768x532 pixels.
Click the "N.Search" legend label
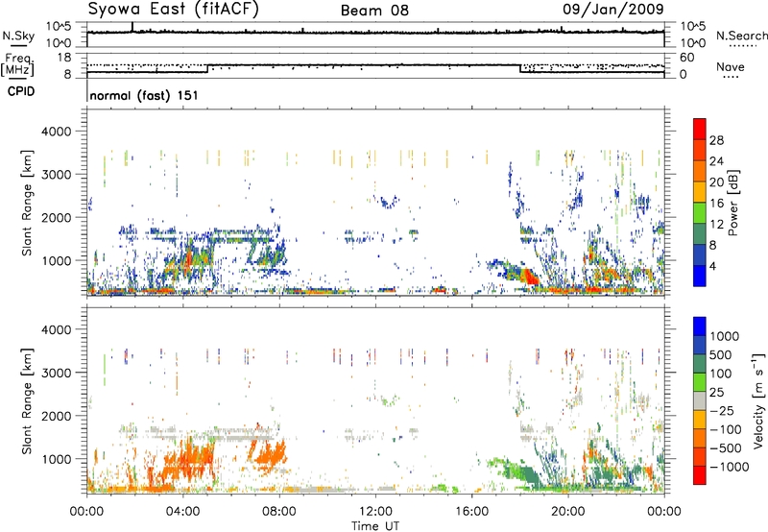pos(741,36)
